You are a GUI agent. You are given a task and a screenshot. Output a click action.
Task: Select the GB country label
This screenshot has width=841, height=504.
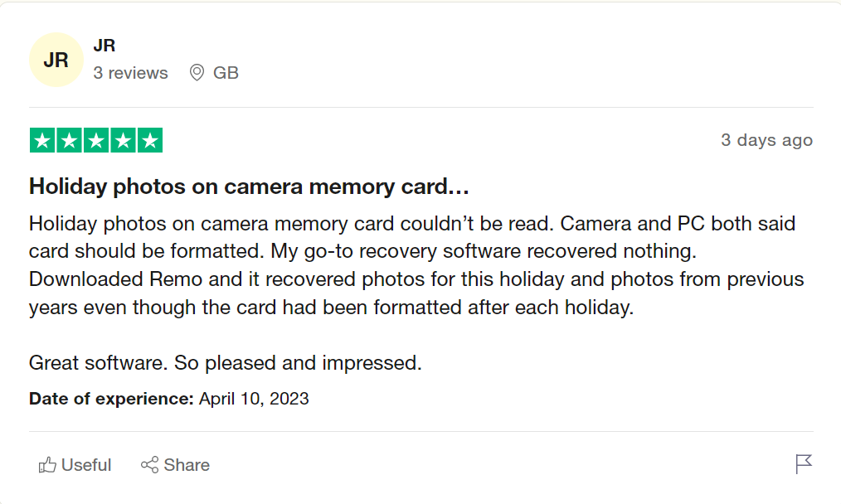coord(226,73)
